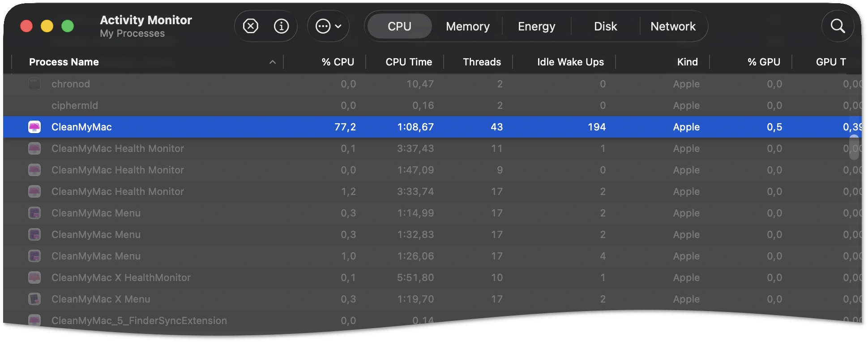Viewport: 868px width, 342px height.
Task: Click the icon of CleanMyMac Menu row with CPU time 1:32,83
Action: coord(34,234)
